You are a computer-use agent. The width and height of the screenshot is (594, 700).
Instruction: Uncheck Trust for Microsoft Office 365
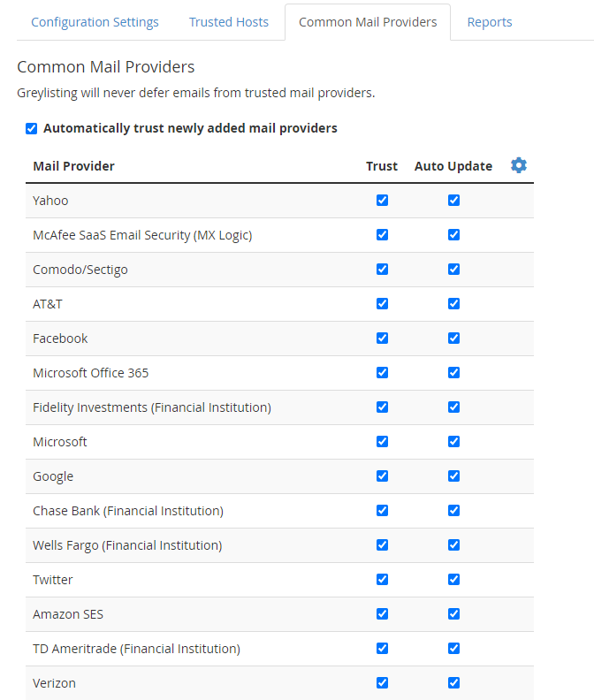point(383,372)
